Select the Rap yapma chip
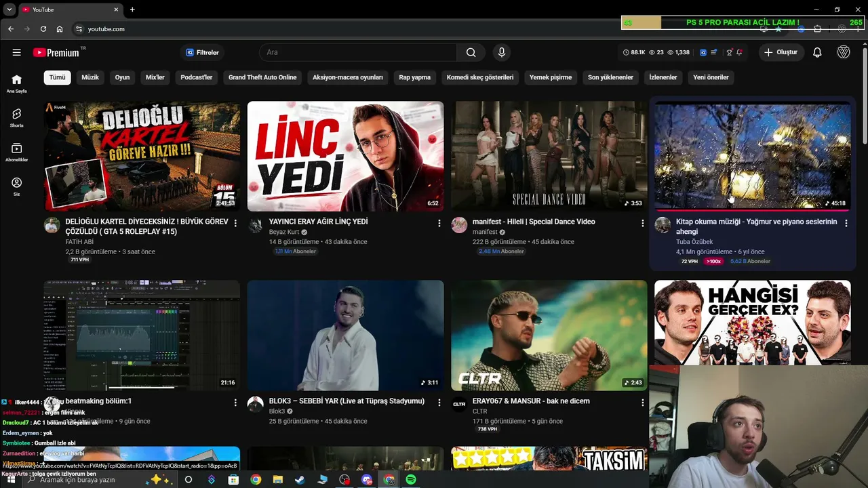This screenshot has width=868, height=488. (x=415, y=77)
